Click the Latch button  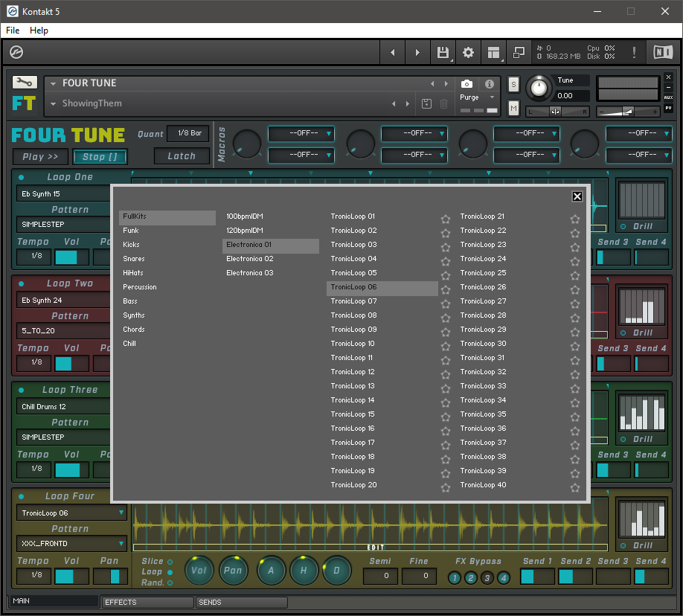pos(182,156)
